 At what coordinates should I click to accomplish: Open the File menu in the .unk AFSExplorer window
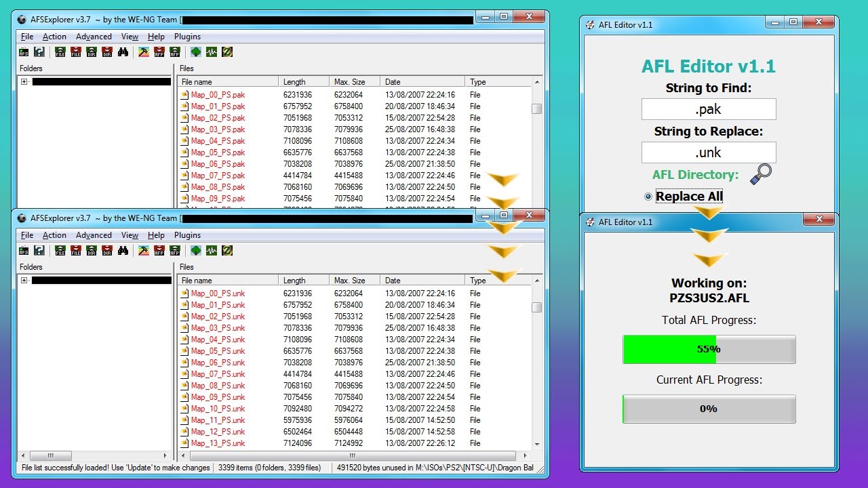click(27, 235)
